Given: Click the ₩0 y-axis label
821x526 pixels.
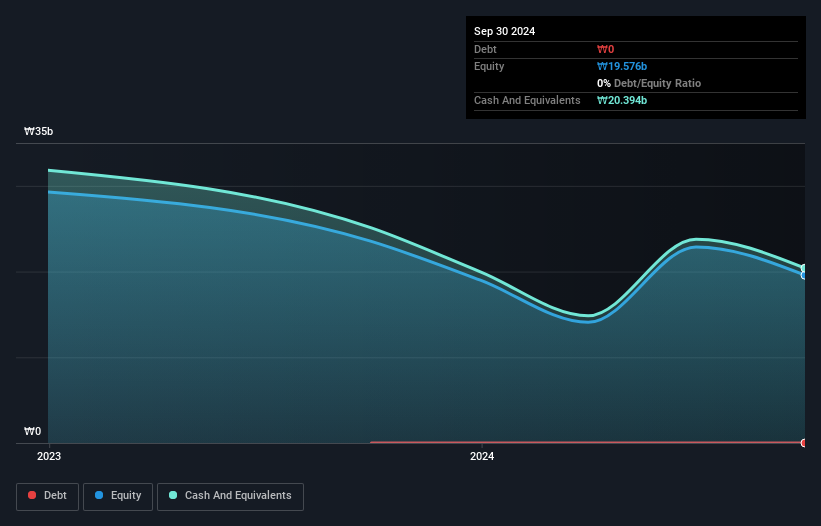Looking at the screenshot, I should [x=32, y=431].
